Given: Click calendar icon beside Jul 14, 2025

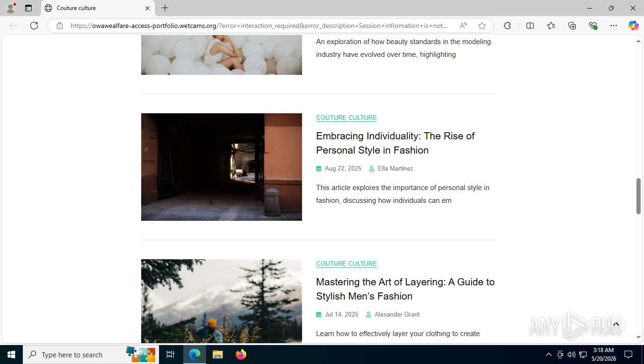Looking at the screenshot, I should (x=319, y=314).
